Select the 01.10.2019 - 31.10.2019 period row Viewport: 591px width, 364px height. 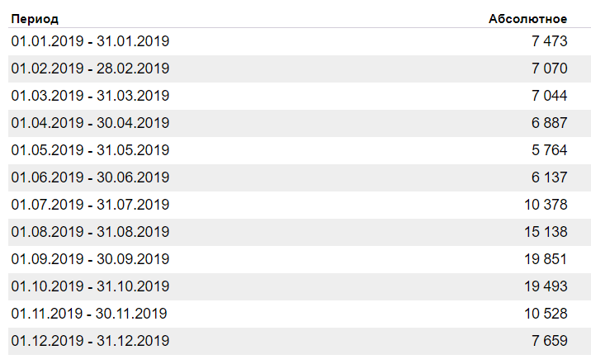[90, 286]
